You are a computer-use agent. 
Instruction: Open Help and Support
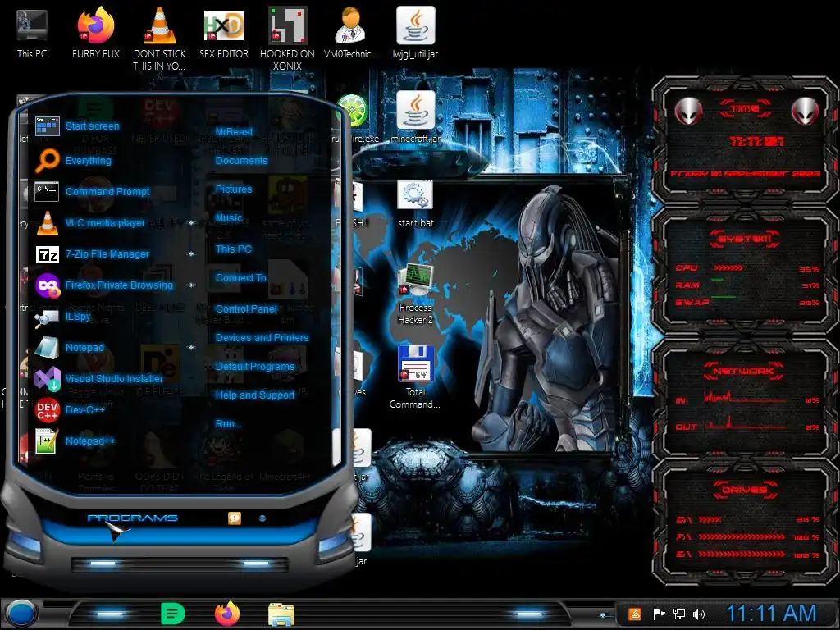tap(255, 395)
